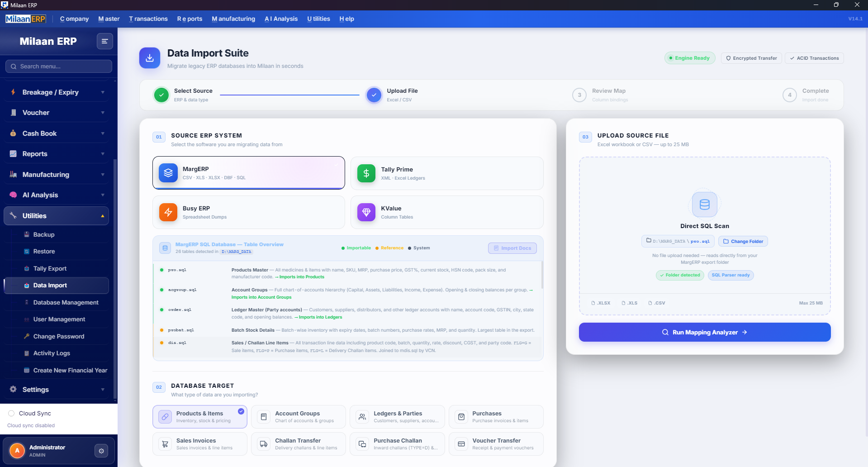Click the Busy ERP lightning icon

click(x=168, y=212)
